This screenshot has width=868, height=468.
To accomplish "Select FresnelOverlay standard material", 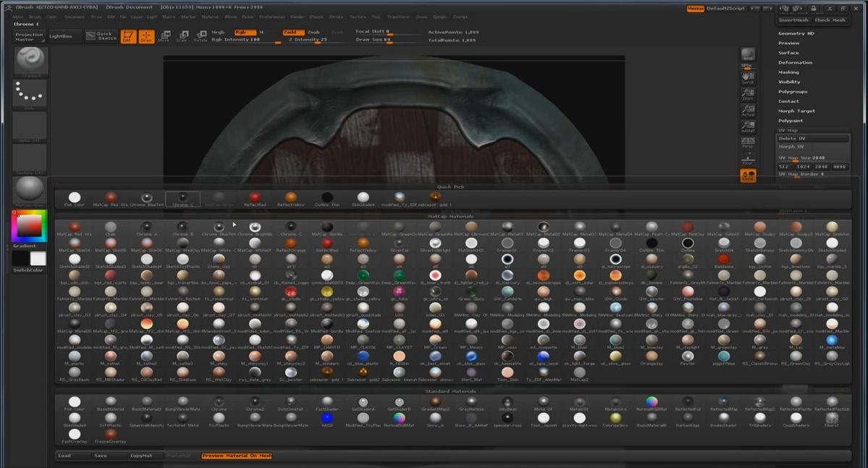I will click(x=111, y=435).
